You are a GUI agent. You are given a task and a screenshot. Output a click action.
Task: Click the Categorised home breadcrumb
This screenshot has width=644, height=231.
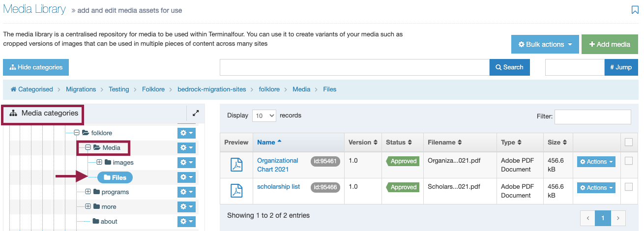[31, 89]
